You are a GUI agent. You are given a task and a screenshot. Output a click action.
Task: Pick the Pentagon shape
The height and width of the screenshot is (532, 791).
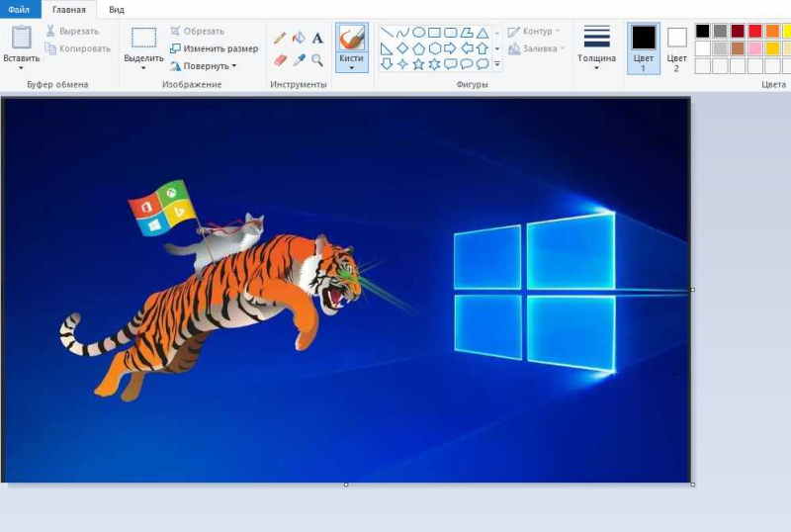point(418,48)
